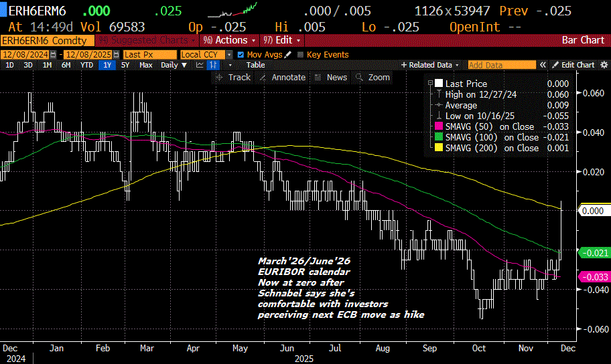Click the white Last Price legend swatch
Image resolution: width=611 pixels, height=364 pixels.
439,84
